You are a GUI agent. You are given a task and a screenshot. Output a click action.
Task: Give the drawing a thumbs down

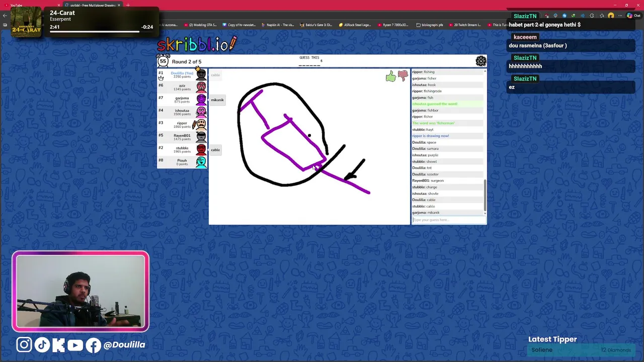click(403, 76)
